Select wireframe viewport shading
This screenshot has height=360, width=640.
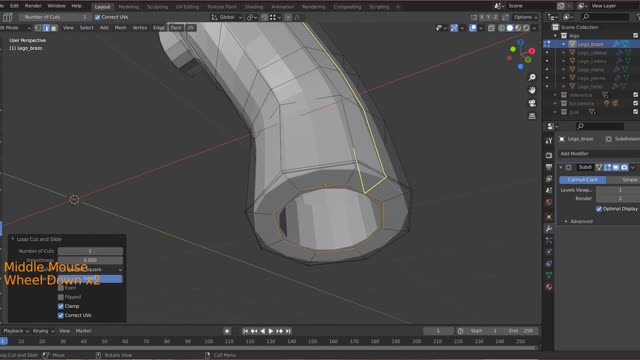pyautogui.click(x=502, y=28)
